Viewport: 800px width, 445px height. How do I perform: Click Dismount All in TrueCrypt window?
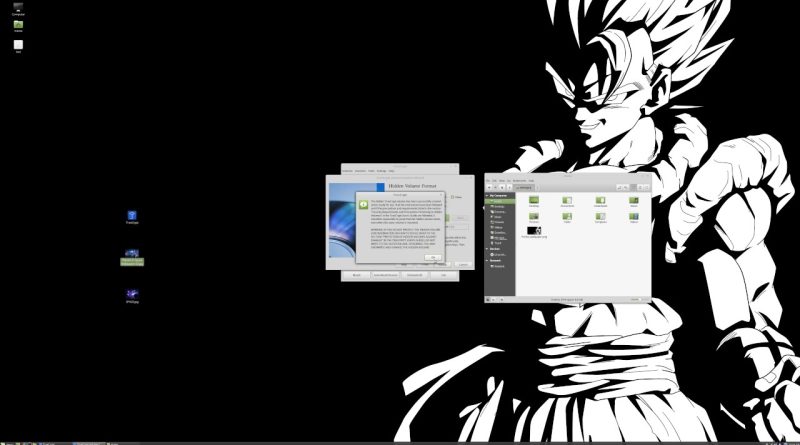[415, 275]
